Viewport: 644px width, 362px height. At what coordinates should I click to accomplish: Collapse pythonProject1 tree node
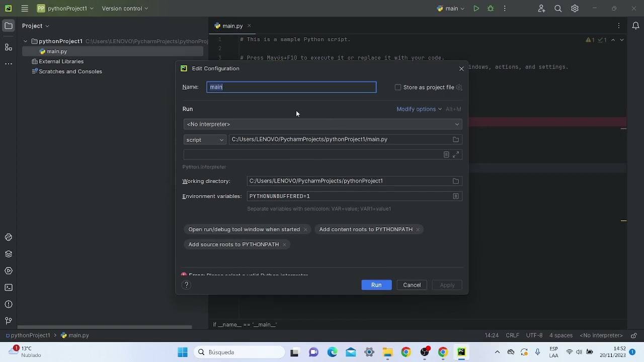tap(25, 41)
